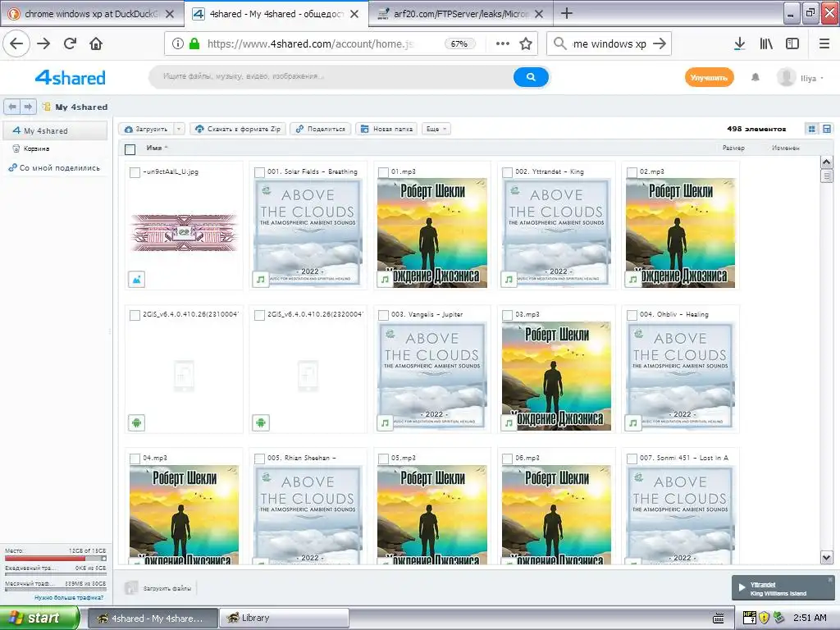Expand the Загрузить dropdown arrow

(x=180, y=129)
